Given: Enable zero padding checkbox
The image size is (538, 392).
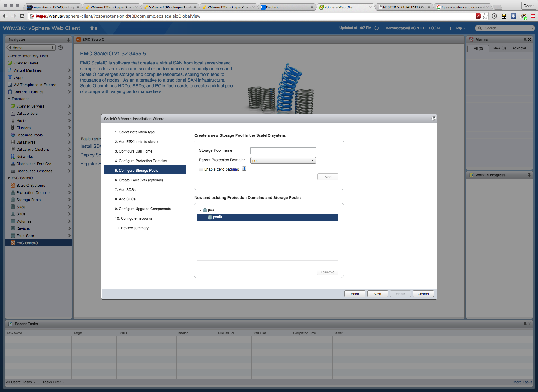Looking at the screenshot, I should [x=201, y=169].
